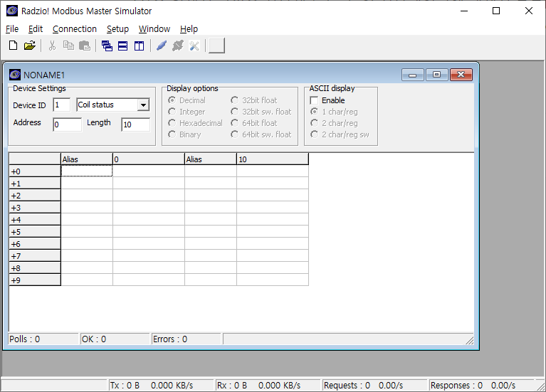Click the Requests : 0 status entry
Viewport: 546px width, 392px height.
[x=374, y=386]
